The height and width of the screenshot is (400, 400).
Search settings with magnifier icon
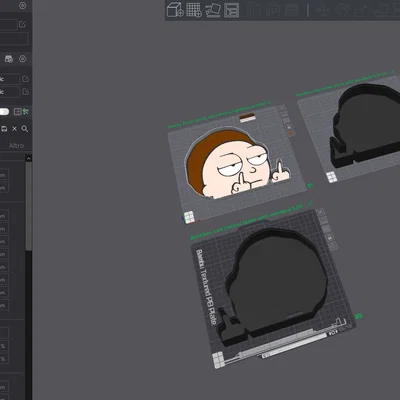coord(25,129)
